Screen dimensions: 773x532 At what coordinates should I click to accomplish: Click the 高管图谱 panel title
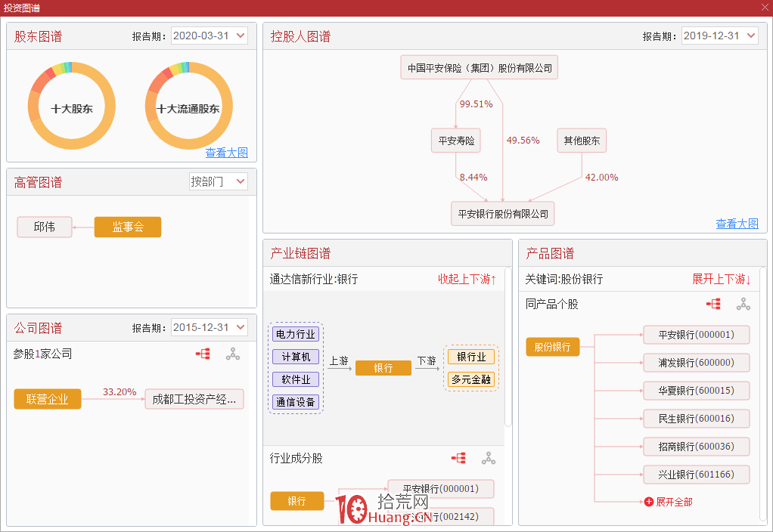(x=38, y=182)
